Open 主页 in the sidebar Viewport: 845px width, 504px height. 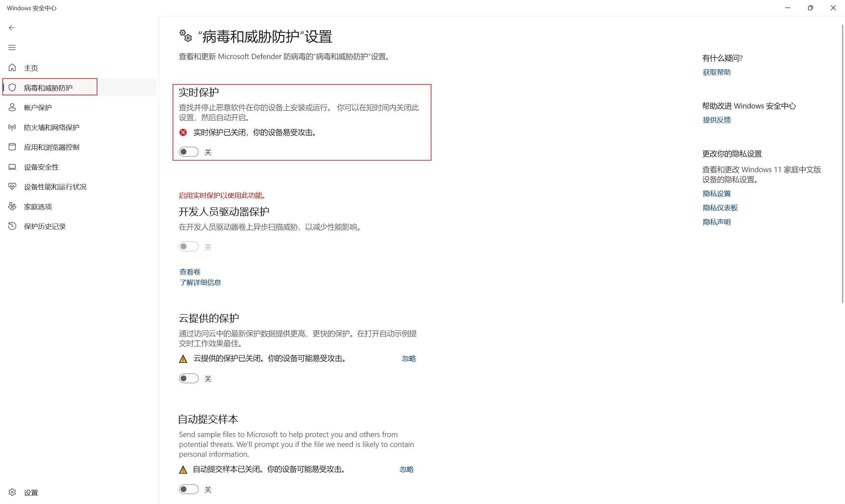click(80, 68)
